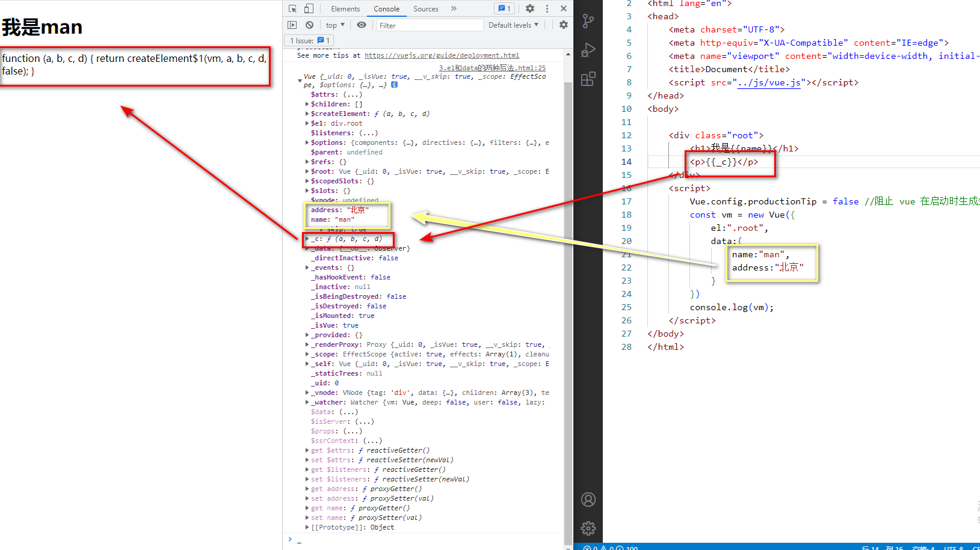Screen dimensions: 980x550
Task: Click the errors and warnings status bar item
Action: 611,548
